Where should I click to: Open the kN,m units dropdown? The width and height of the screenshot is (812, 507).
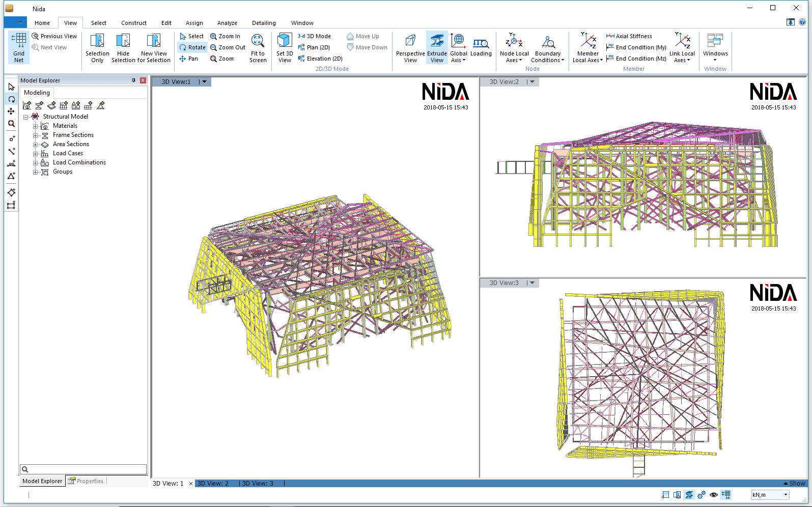tap(786, 495)
